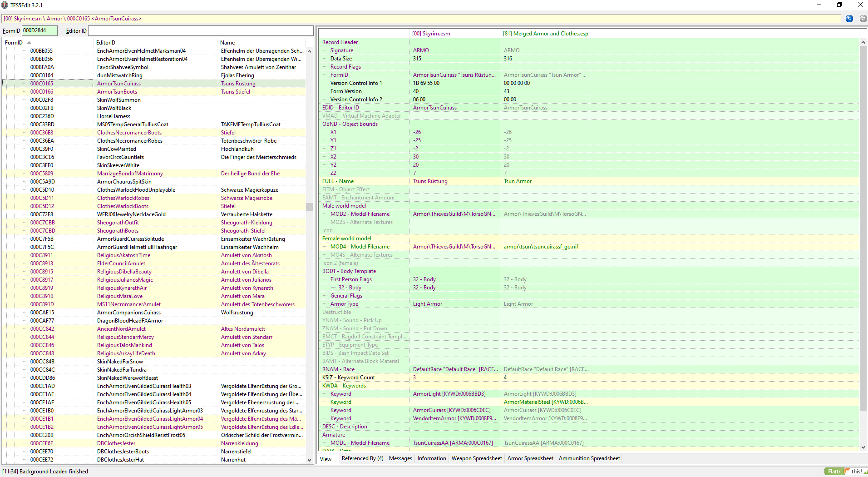Open the Armor Spreadsheet tab
868x477 pixels.
tap(530, 458)
